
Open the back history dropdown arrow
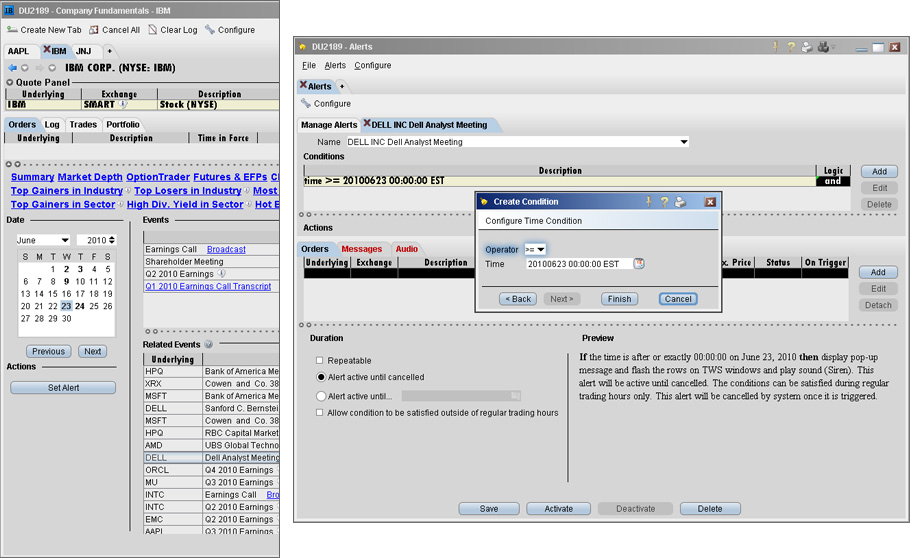coord(25,68)
